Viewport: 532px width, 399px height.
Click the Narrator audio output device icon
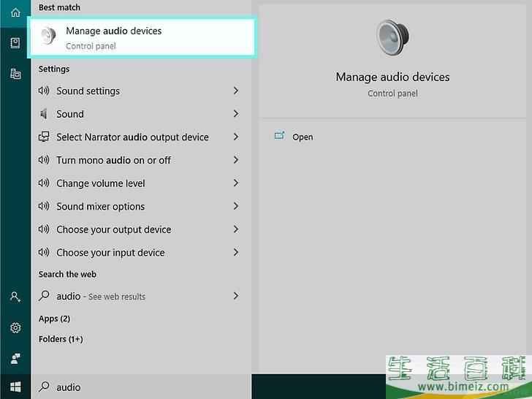pyautogui.click(x=44, y=137)
